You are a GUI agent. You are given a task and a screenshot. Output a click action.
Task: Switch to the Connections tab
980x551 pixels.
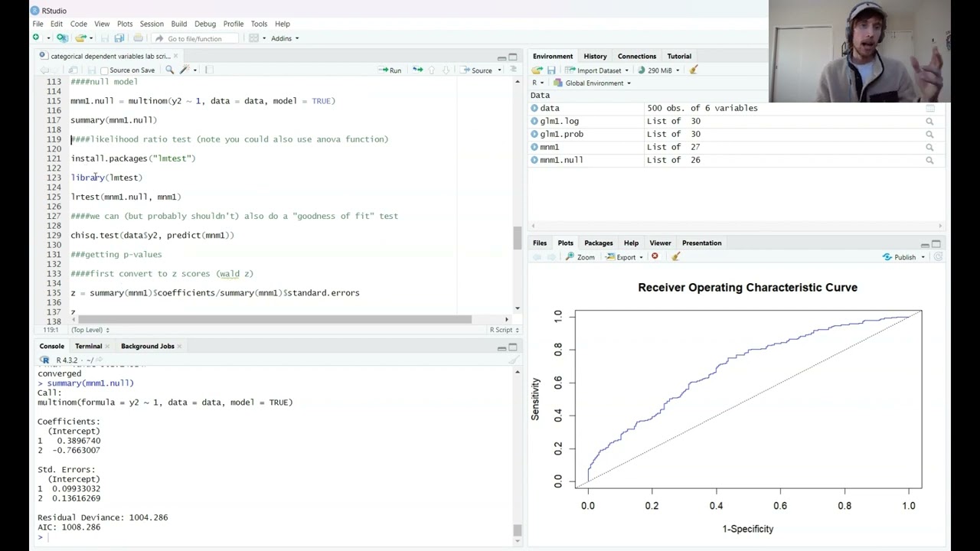[636, 56]
